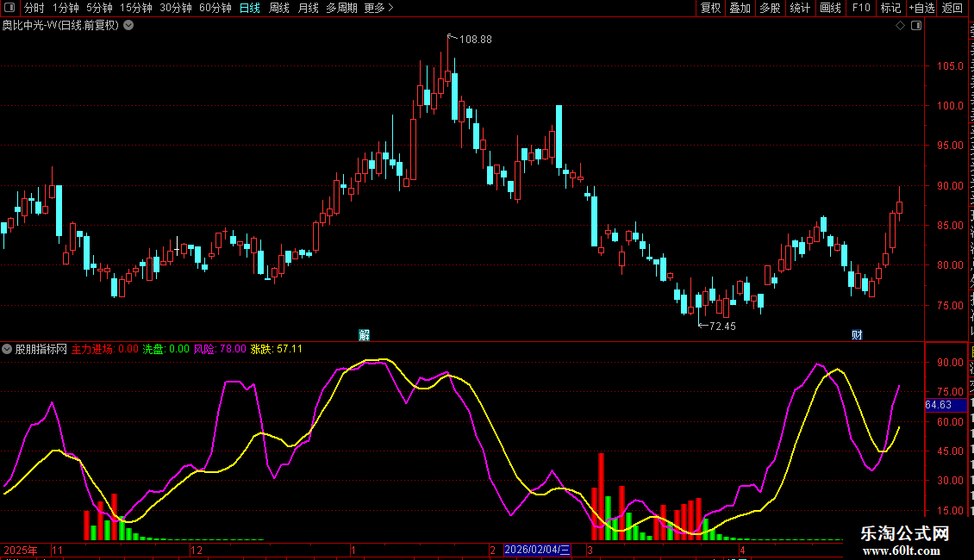This screenshot has width=974, height=560.
Task: Click the 72.45 low price label
Action: pos(722,326)
